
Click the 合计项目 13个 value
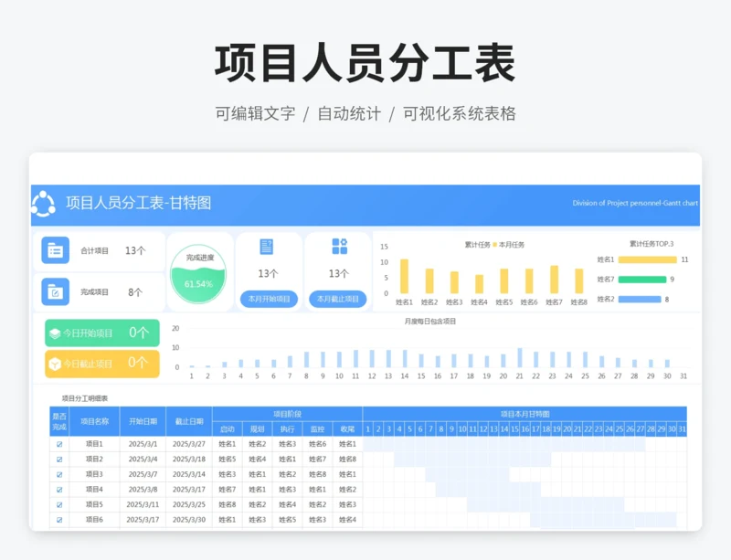point(135,251)
